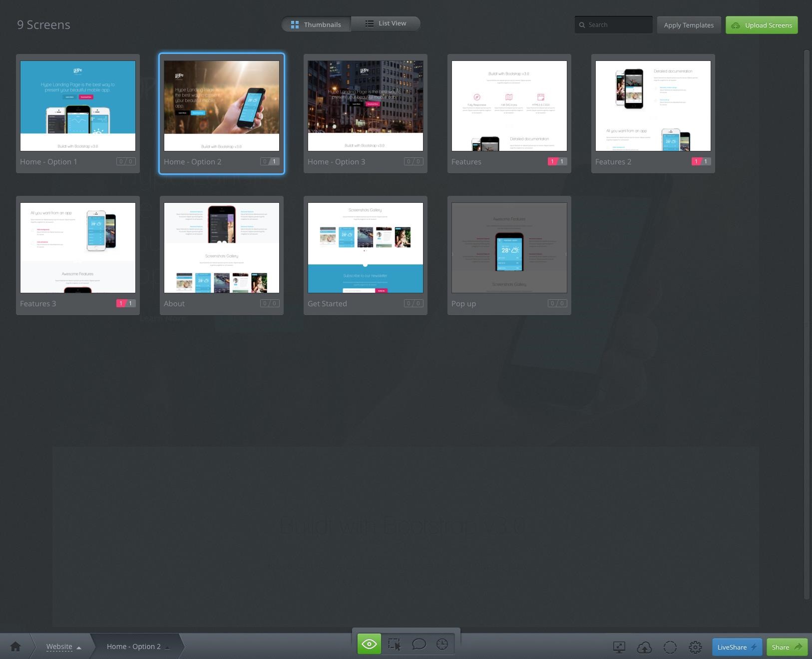The height and width of the screenshot is (659, 812).
Task: Click the cloud upload sync icon
Action: [x=645, y=647]
